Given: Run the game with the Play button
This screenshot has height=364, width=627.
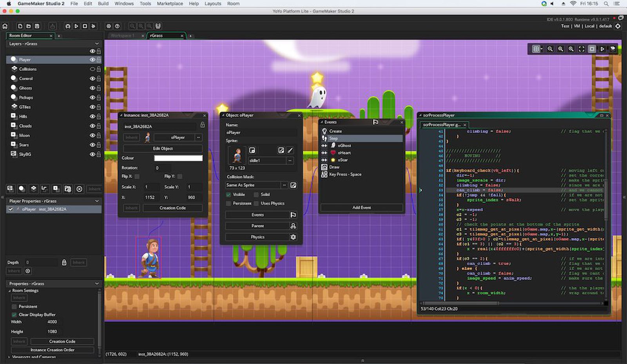Looking at the screenshot, I should [x=75, y=26].
